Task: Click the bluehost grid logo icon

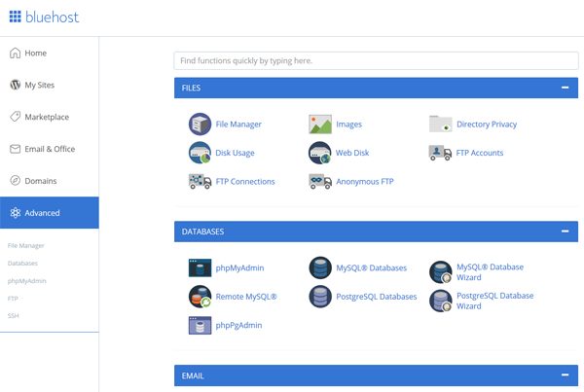Action: [x=15, y=17]
